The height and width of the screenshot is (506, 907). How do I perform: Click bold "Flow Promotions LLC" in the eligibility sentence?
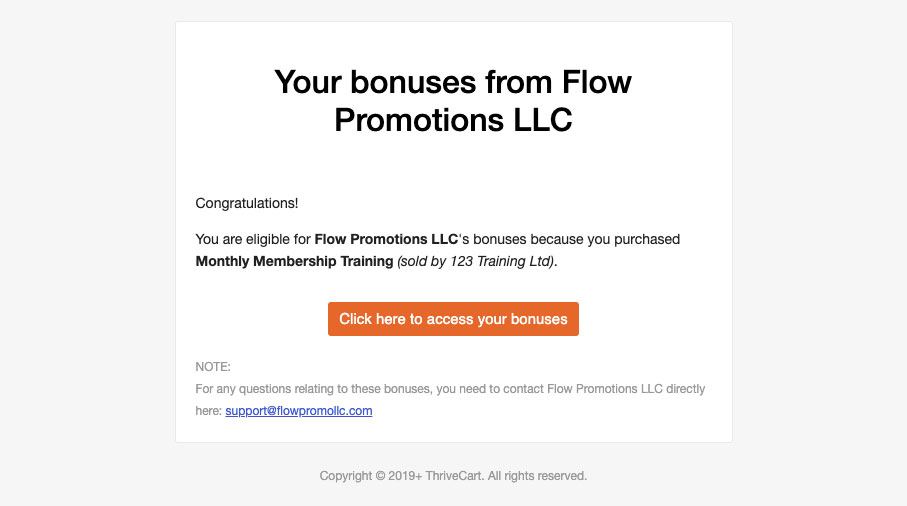[386, 239]
